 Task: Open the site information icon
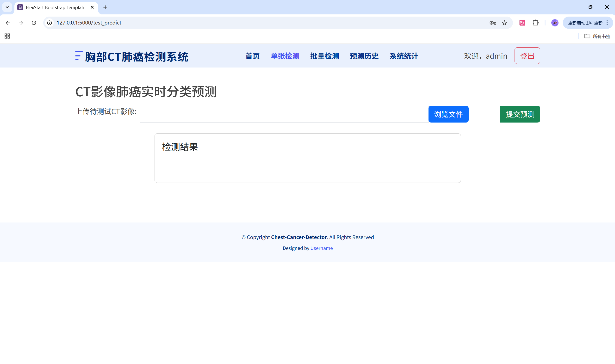(50, 23)
